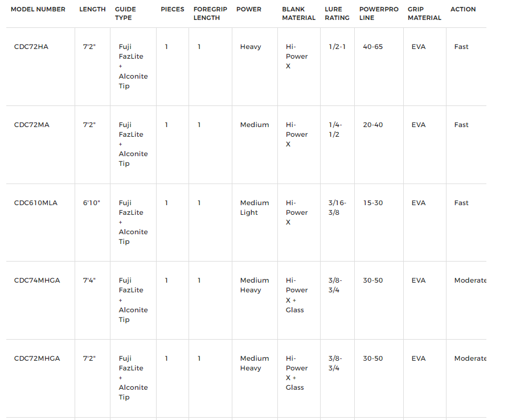Click the Lure Rating column header

click(337, 14)
